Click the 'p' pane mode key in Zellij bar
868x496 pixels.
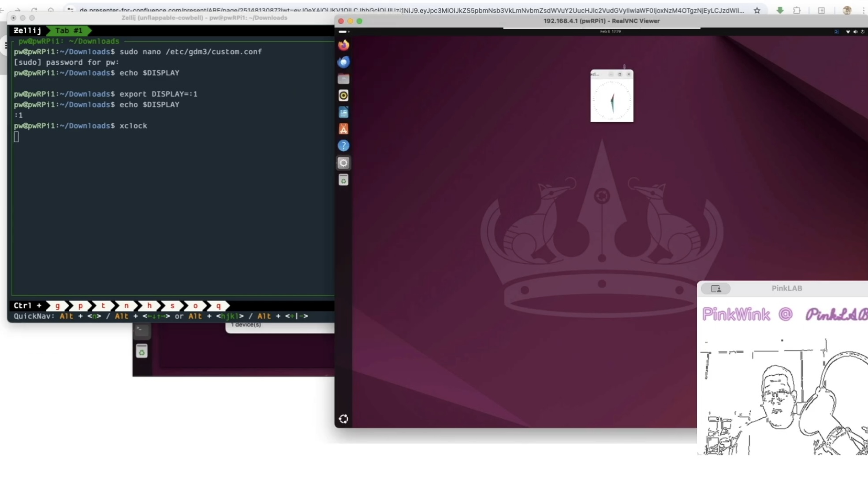coord(80,306)
